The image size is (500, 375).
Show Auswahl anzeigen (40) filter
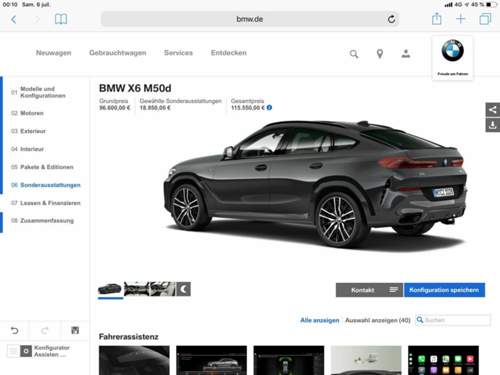click(378, 320)
